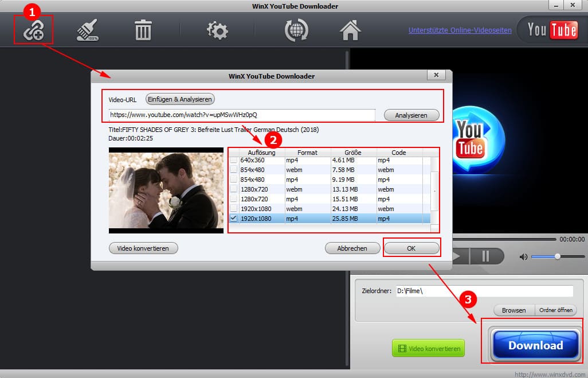Click the Ordner öffnen button

click(x=556, y=310)
